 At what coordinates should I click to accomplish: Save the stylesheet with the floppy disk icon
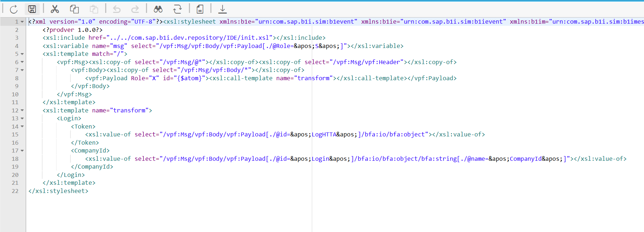pyautogui.click(x=32, y=9)
